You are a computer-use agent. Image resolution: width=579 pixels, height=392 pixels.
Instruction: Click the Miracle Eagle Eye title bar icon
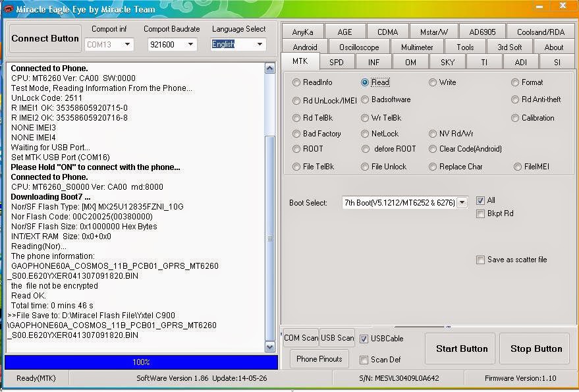8,9
